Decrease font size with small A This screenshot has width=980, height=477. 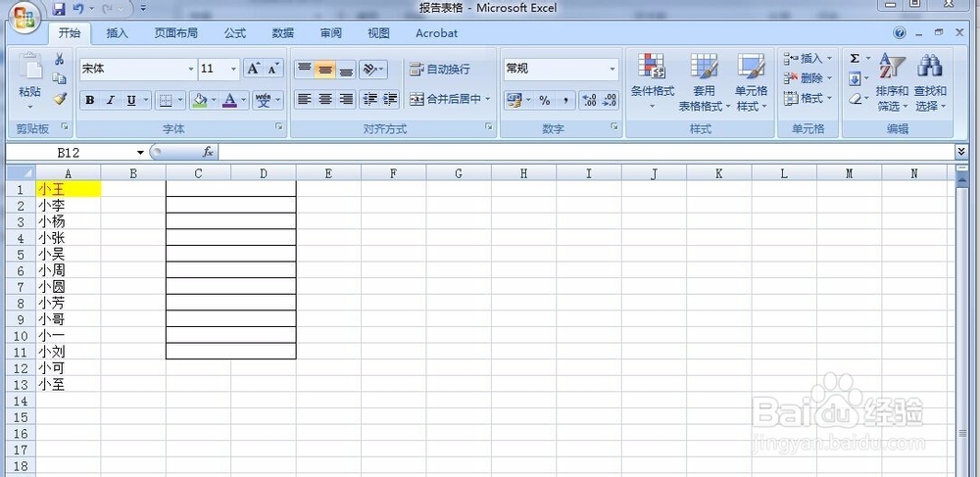272,69
